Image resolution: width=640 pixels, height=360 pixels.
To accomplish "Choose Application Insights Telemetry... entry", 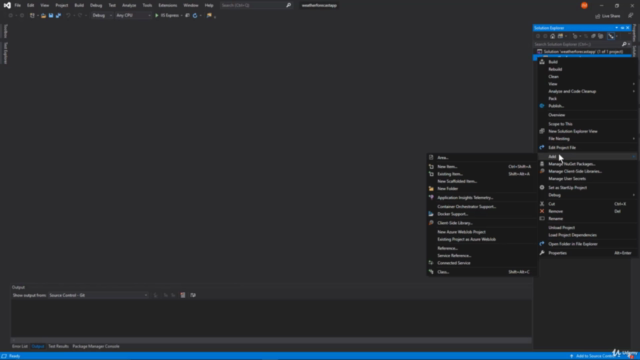I will coord(481,198).
